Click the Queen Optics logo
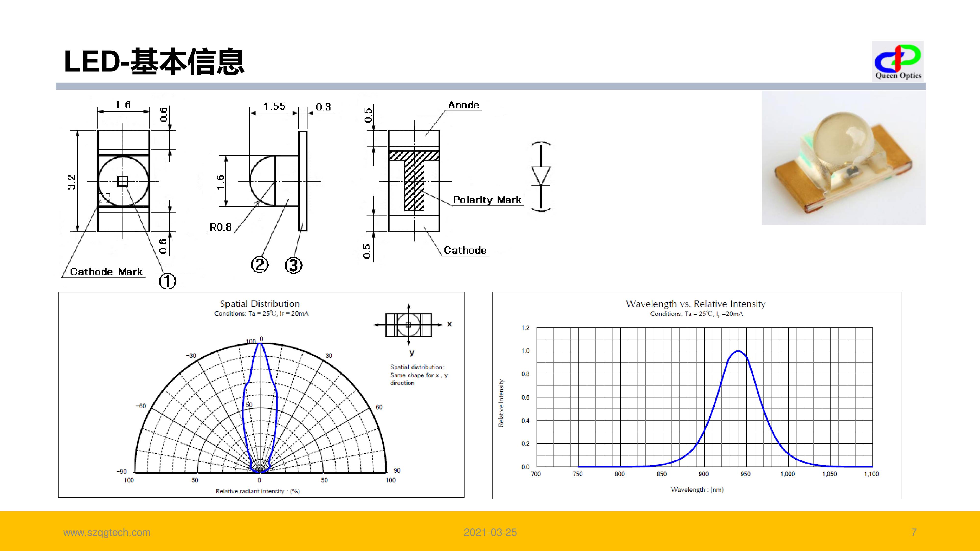 pos(898,61)
